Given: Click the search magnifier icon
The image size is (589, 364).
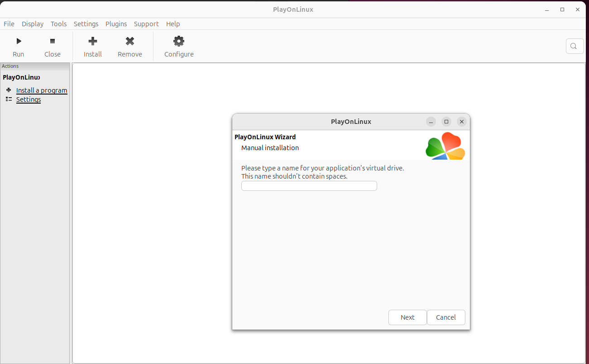Looking at the screenshot, I should coord(574,46).
